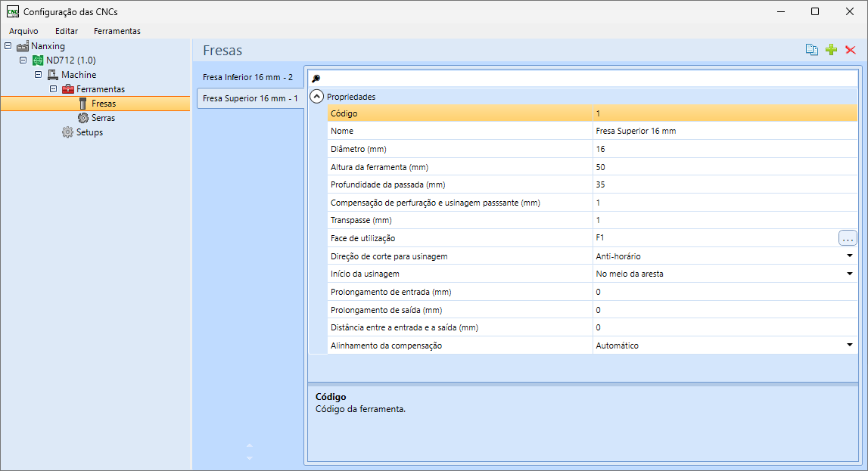Delete the selected fresa with the red X icon
Image resolution: width=868 pixels, height=471 pixels.
[851, 50]
